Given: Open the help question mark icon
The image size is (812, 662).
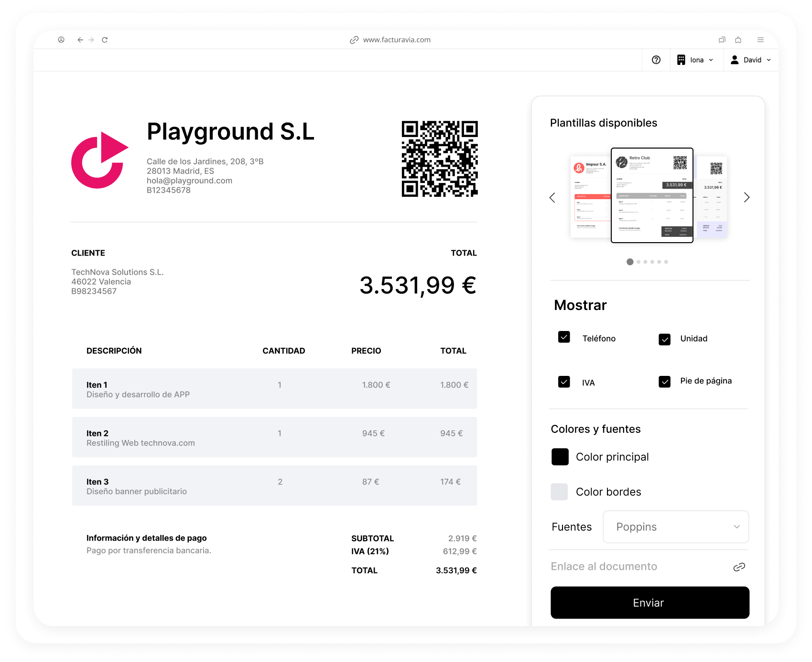Looking at the screenshot, I should coord(656,60).
